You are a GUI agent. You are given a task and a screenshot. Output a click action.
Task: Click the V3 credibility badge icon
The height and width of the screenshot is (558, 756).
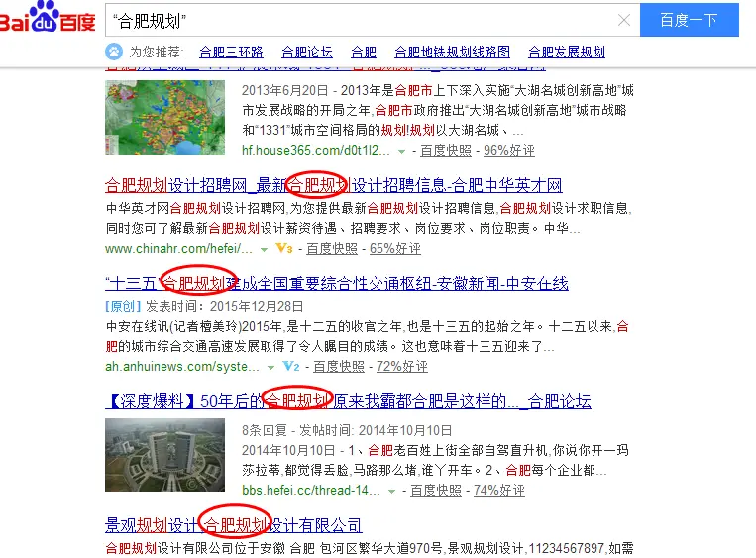click(284, 248)
